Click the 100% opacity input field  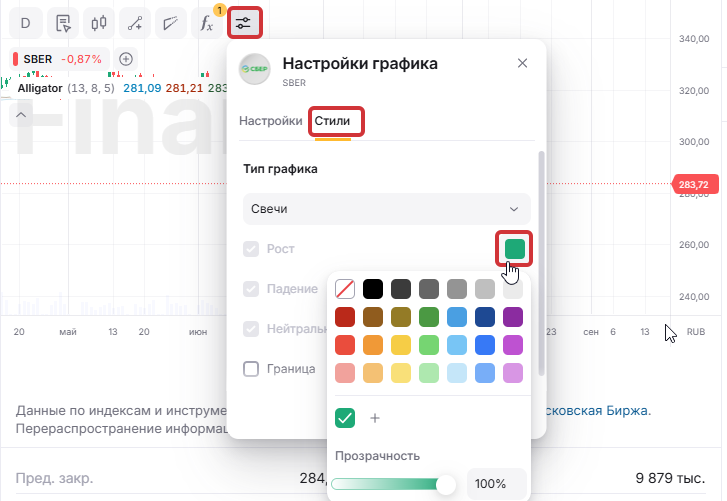(x=497, y=484)
